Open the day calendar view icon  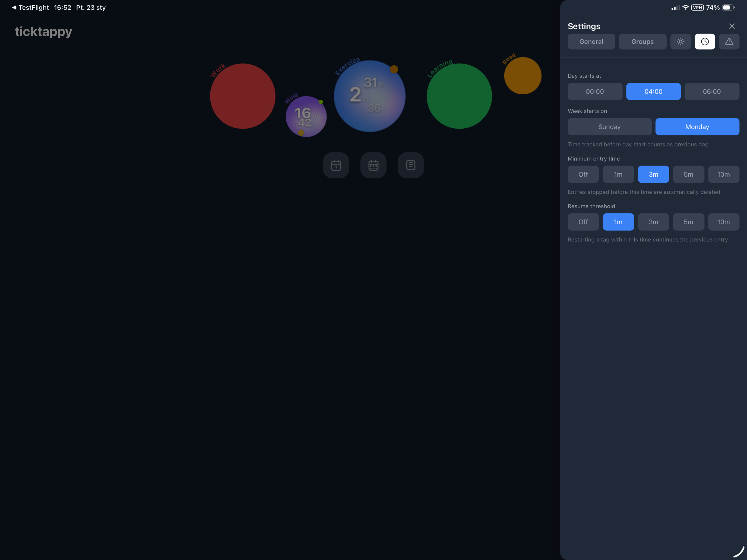tap(336, 165)
